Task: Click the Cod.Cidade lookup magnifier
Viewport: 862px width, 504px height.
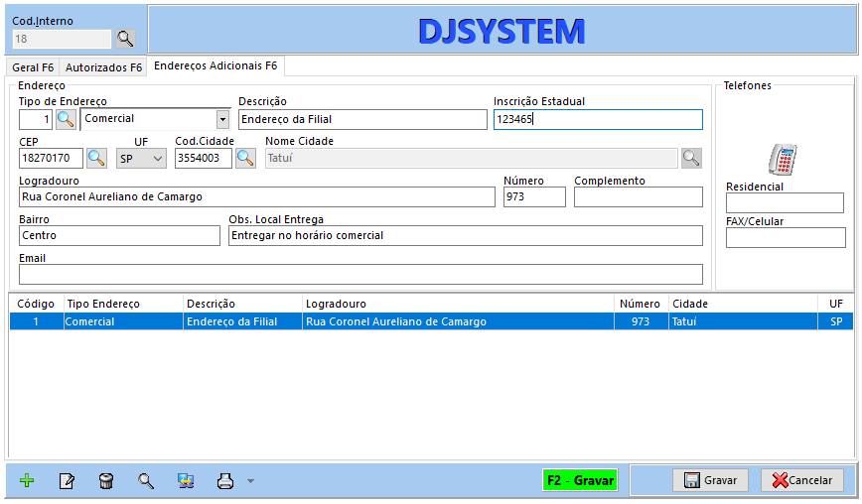Action: 244,158
